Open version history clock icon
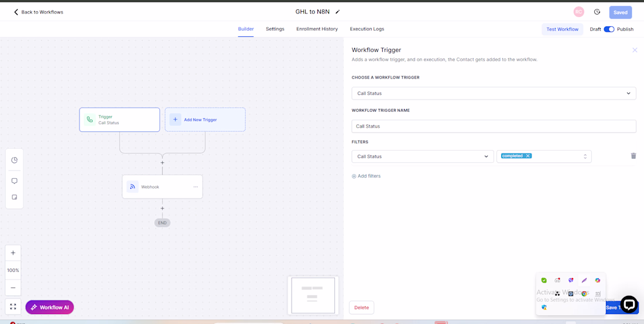The image size is (644, 324). coord(597,12)
